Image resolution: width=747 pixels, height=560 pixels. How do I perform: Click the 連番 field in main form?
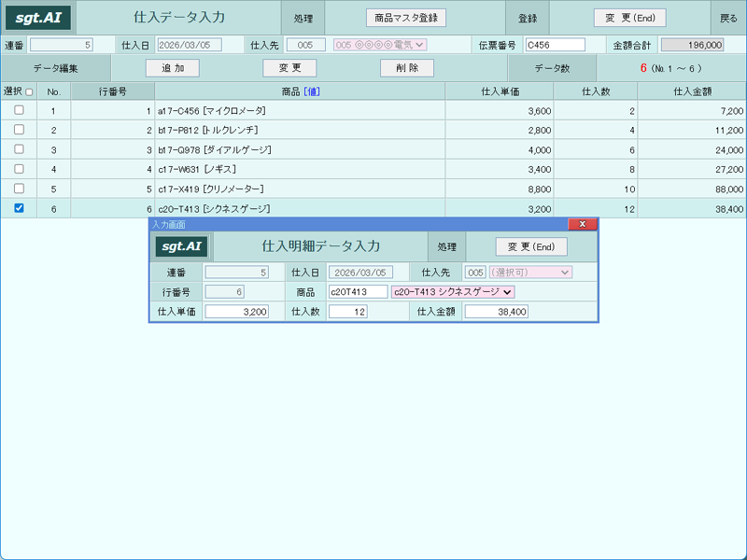[62, 45]
